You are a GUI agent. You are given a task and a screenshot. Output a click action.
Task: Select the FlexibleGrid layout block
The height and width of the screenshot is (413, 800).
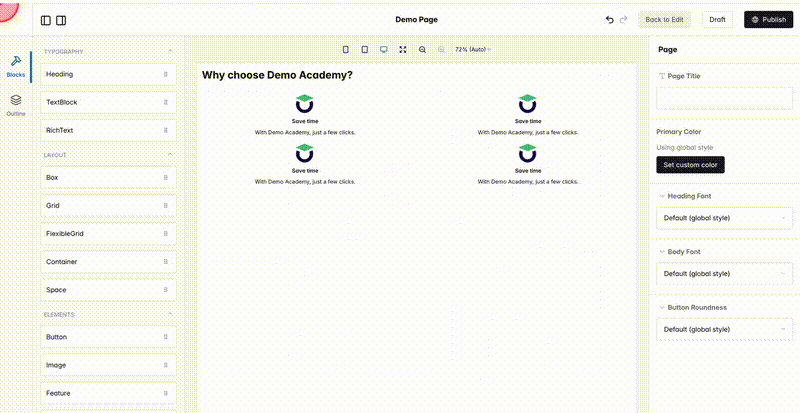click(108, 234)
